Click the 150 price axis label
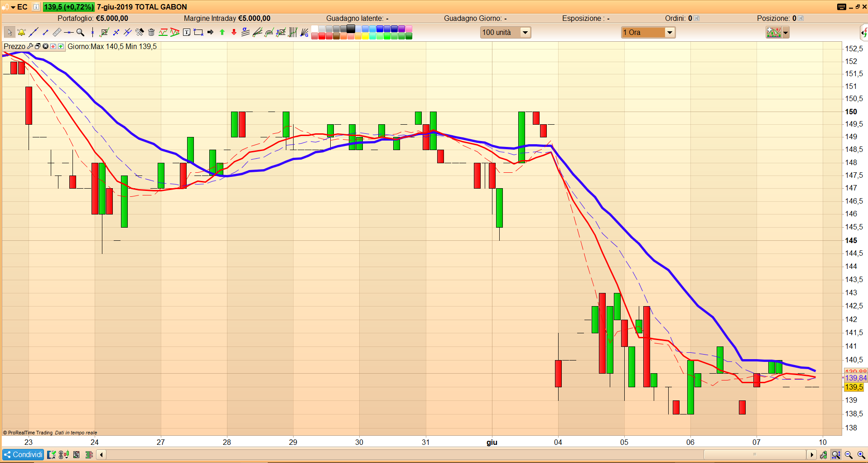 click(851, 112)
